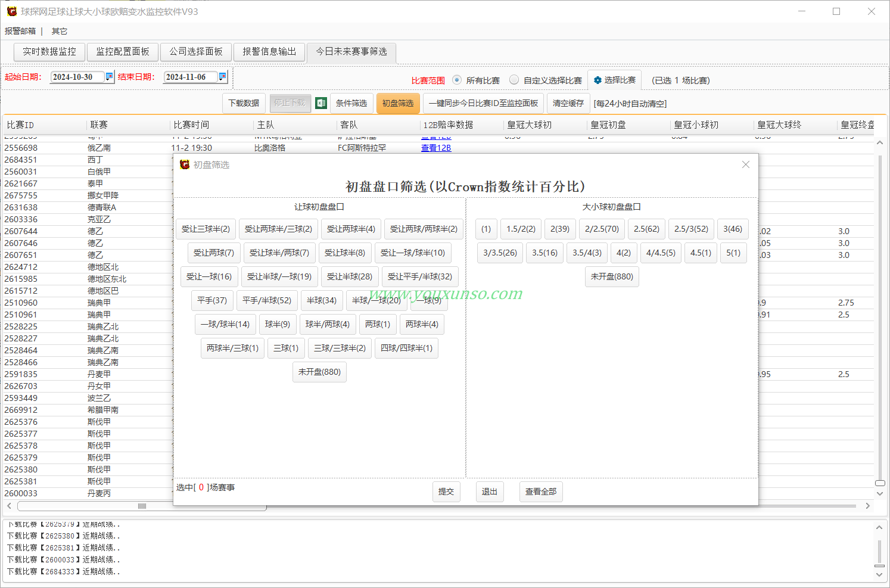The width and height of the screenshot is (890, 588).
Task: Click the 皇冠初盘 column header
Action: click(x=628, y=125)
